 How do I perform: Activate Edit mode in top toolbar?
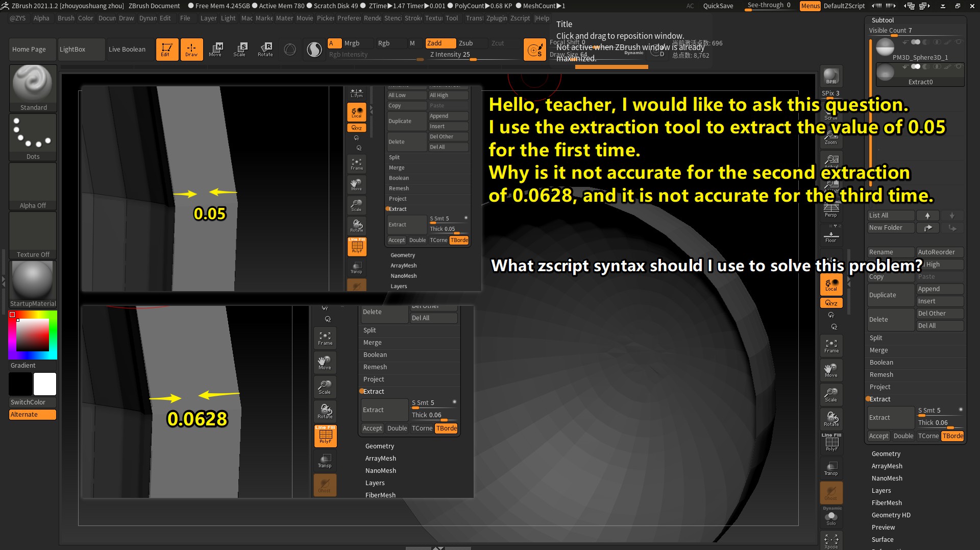click(x=167, y=49)
